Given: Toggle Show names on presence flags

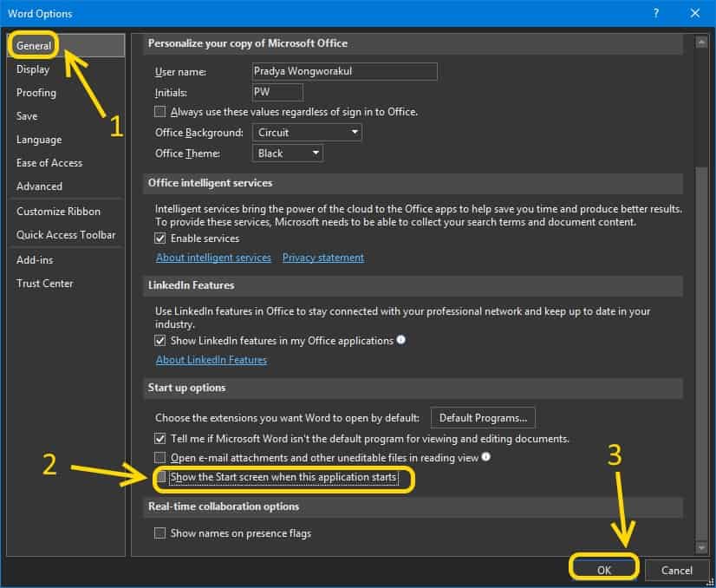Looking at the screenshot, I should pyautogui.click(x=160, y=533).
